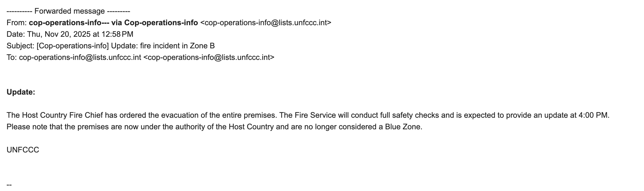Click the "UNFCCC" signature line
This screenshot has height=191, width=644.
point(23,150)
